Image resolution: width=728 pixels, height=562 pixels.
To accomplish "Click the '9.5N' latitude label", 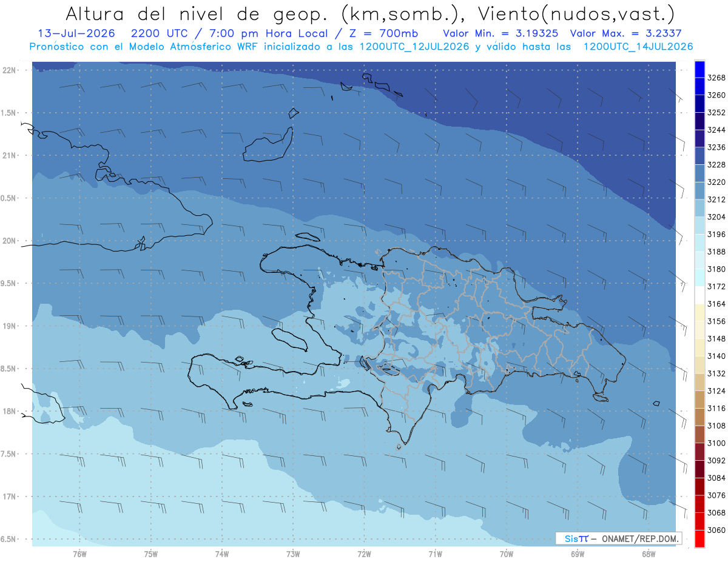I will tap(9, 283).
